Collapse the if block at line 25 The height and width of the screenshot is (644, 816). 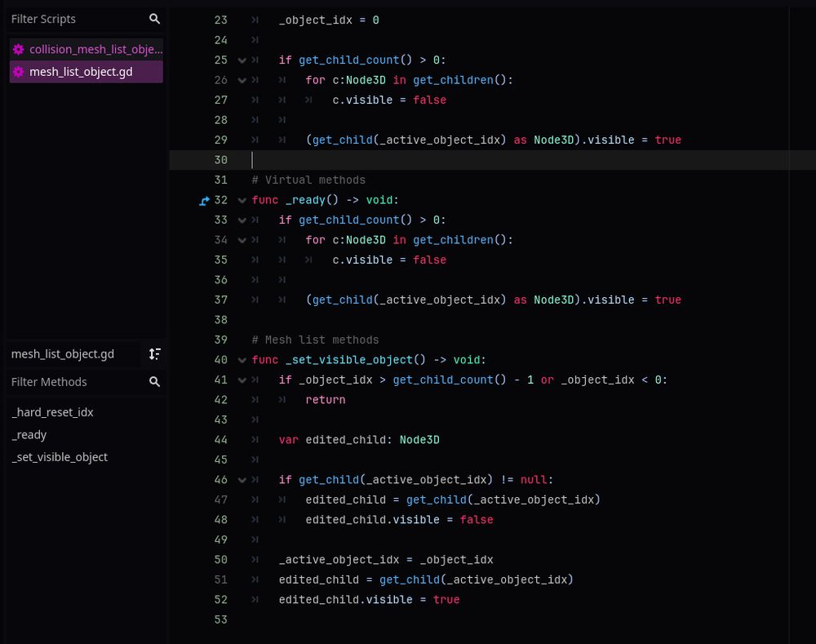click(242, 60)
